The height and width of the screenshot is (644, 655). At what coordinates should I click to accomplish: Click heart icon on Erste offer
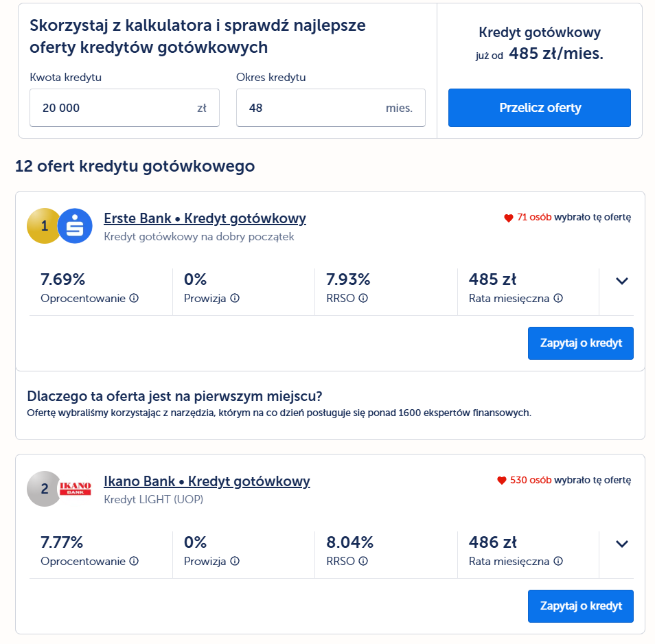tap(508, 218)
